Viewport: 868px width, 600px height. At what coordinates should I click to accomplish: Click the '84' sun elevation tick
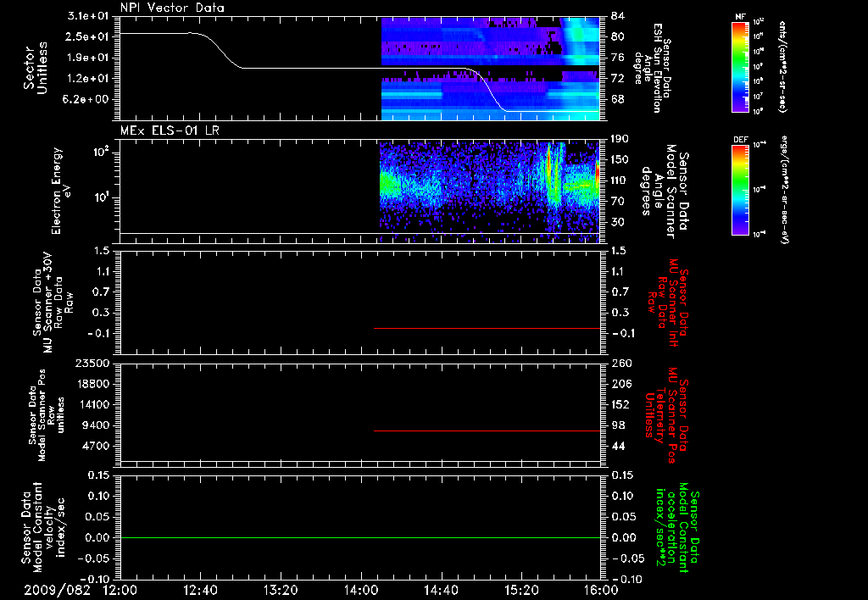pos(618,16)
